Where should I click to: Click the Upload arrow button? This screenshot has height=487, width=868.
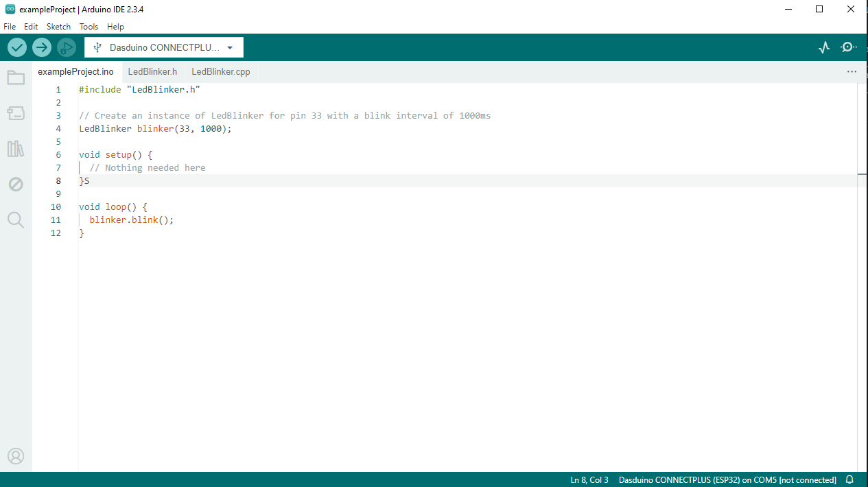42,47
